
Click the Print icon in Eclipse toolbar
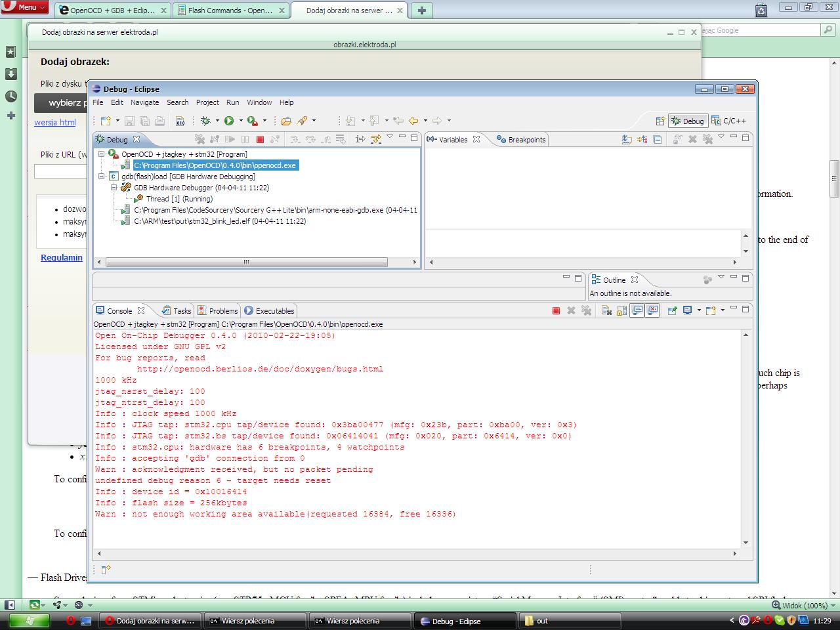click(x=159, y=121)
